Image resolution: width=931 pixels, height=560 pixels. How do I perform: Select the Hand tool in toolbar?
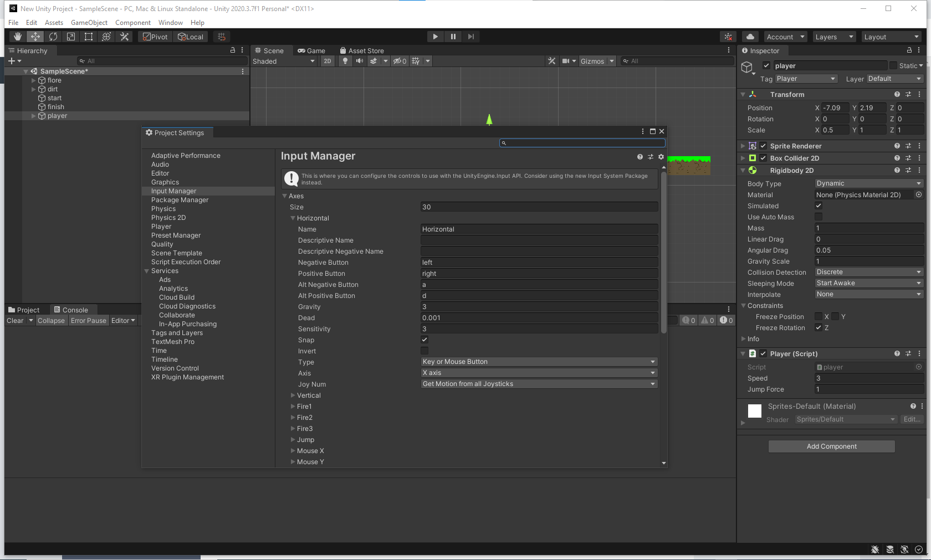[18, 37]
